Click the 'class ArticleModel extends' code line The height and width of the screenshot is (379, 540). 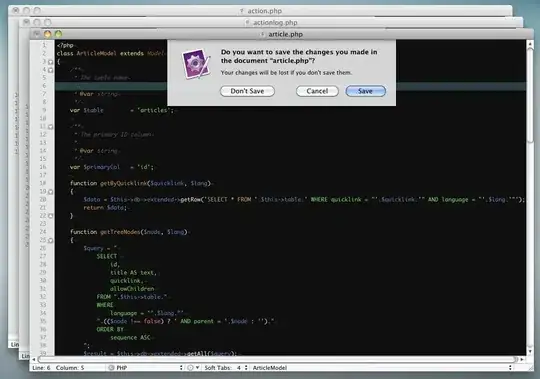(111, 53)
